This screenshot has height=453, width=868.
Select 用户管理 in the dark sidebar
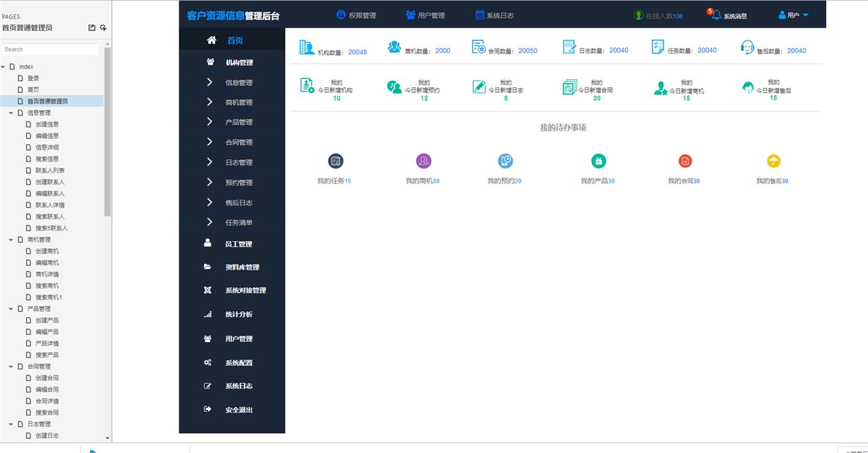point(239,338)
